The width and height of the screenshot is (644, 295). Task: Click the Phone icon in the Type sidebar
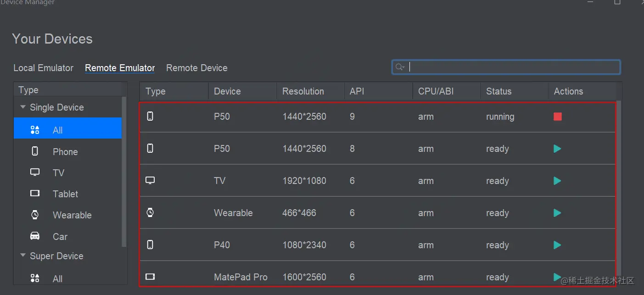[x=35, y=151]
